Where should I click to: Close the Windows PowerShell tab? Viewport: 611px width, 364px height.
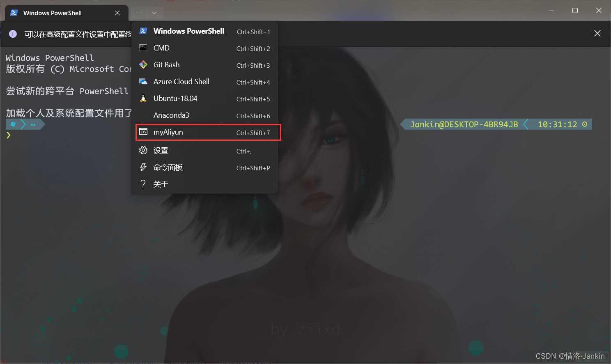coord(117,13)
